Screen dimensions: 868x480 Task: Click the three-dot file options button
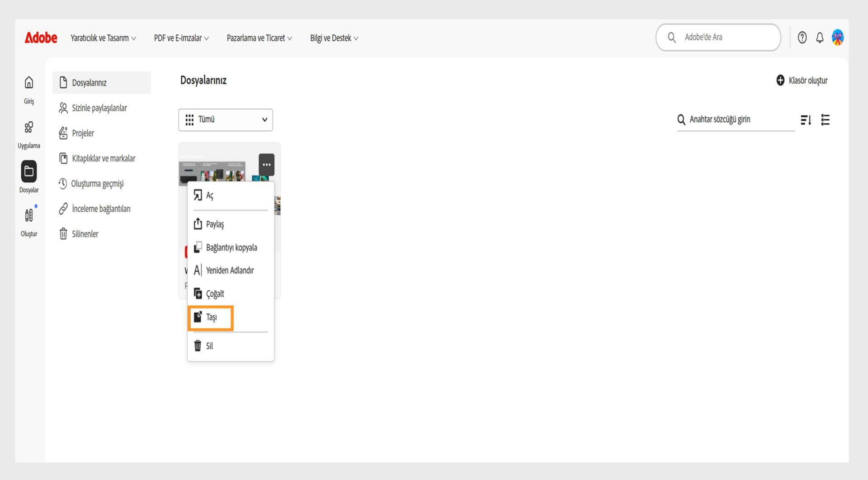(267, 165)
